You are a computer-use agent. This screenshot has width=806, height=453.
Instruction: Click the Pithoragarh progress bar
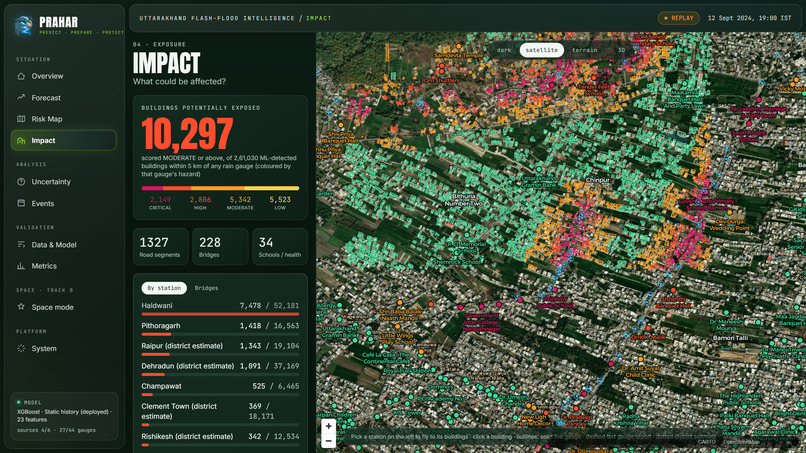click(x=220, y=334)
